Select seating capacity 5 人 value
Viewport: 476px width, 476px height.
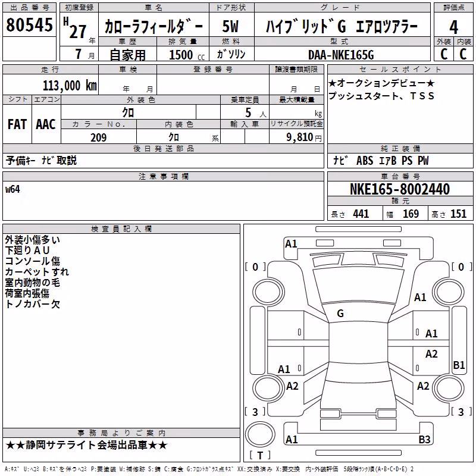click(256, 113)
